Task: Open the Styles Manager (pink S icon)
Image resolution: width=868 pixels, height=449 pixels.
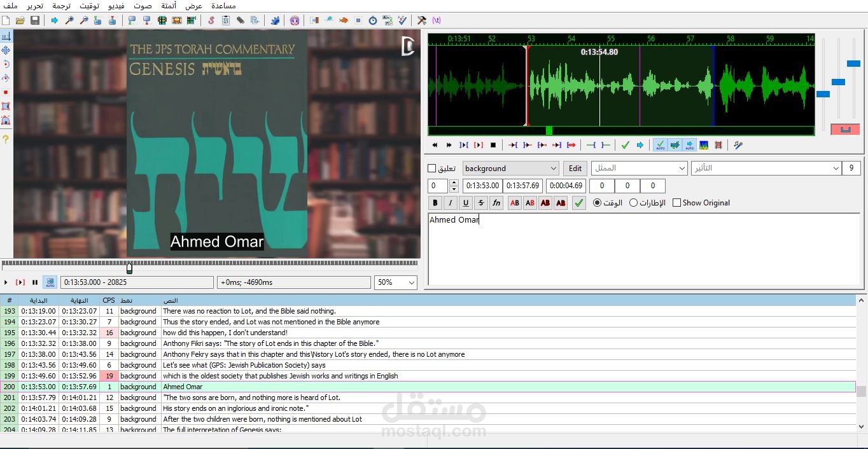Action: click(211, 20)
